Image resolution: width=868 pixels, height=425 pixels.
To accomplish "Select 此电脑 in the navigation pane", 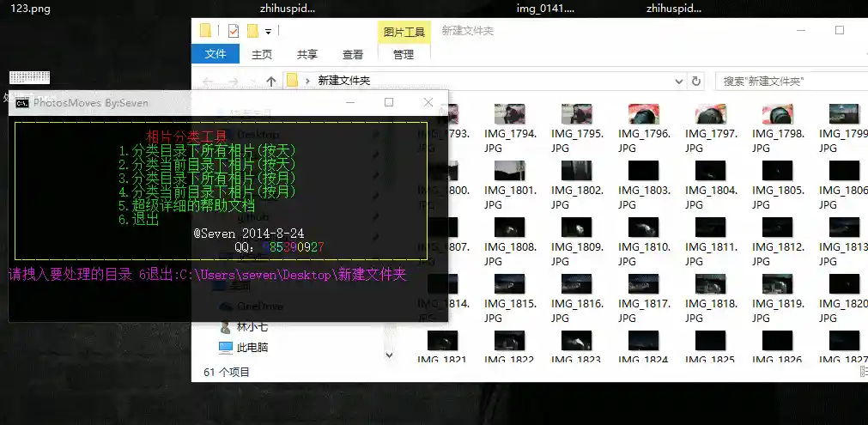I will 252,348.
